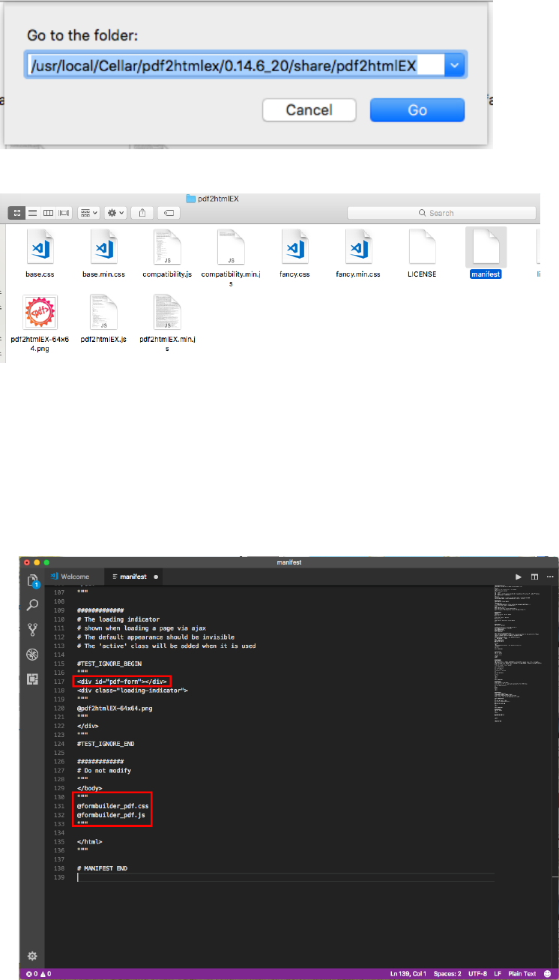Click the </html> line in editor
Viewport: 559px width, 980px height.
point(90,841)
